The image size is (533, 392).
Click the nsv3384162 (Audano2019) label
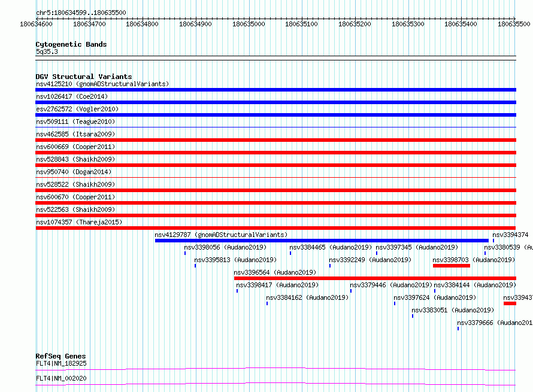click(x=307, y=297)
